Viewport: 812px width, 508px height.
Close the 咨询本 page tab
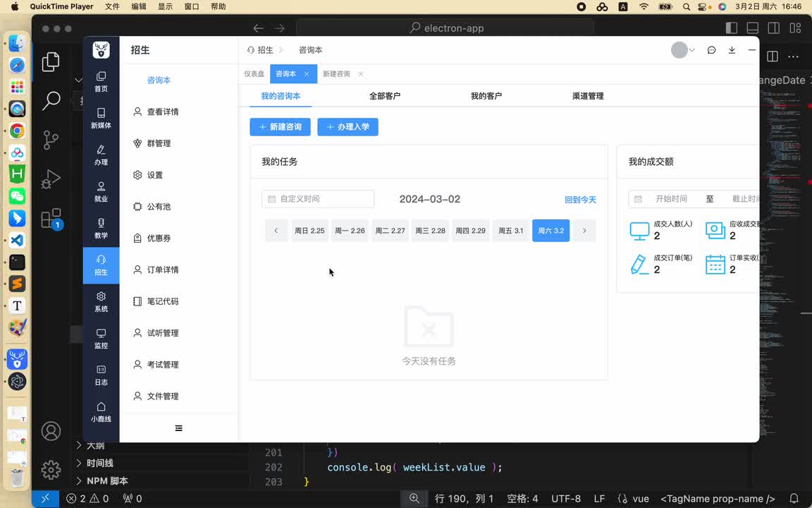pyautogui.click(x=307, y=74)
